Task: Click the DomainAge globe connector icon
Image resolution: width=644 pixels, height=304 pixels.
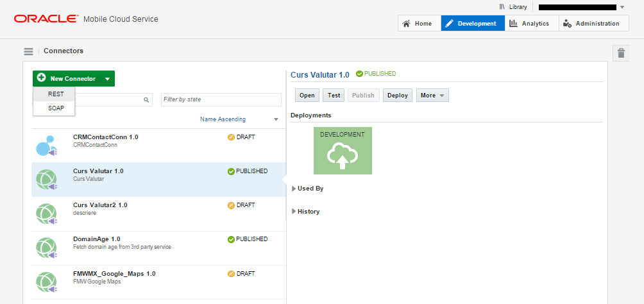Action: [x=46, y=248]
